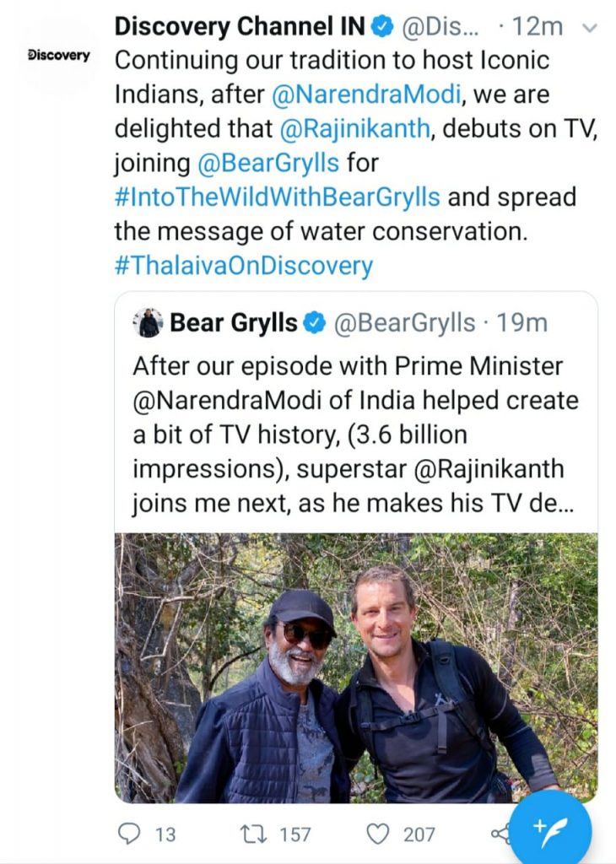Viewport: 616px width, 864px height.
Task: Open the #IntoTheWildWithBearGrylls hashtag
Action: point(277,197)
